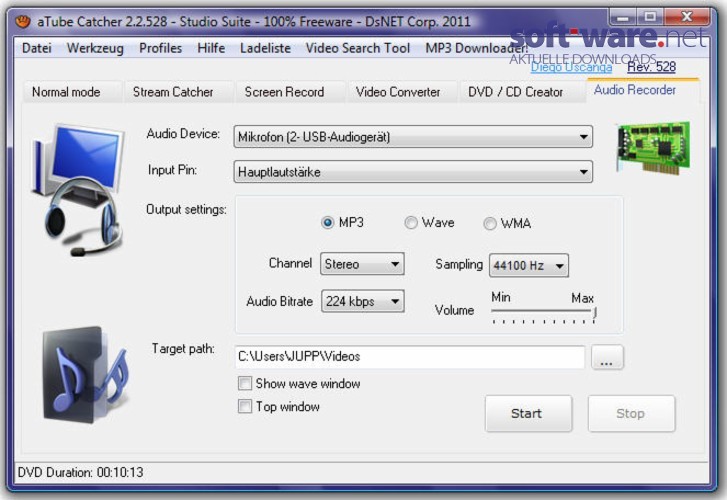The width and height of the screenshot is (727, 500).
Task: Open the Hilfe menu
Action: click(x=211, y=48)
